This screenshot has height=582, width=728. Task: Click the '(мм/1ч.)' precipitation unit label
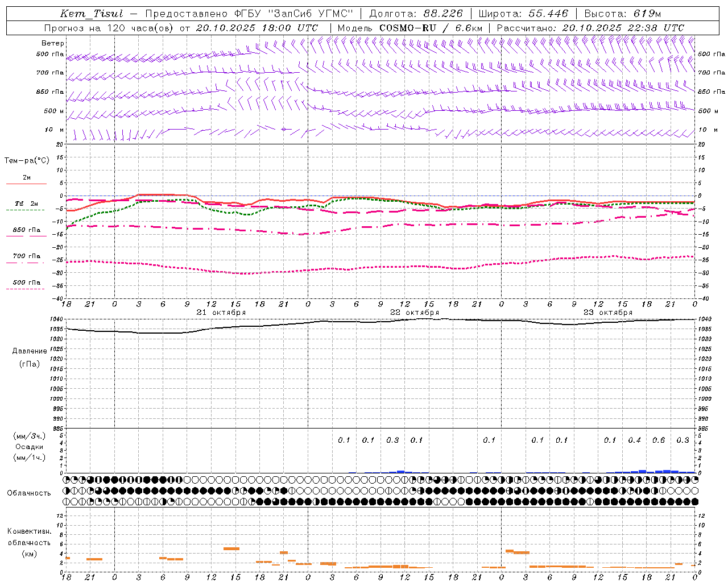(30, 458)
